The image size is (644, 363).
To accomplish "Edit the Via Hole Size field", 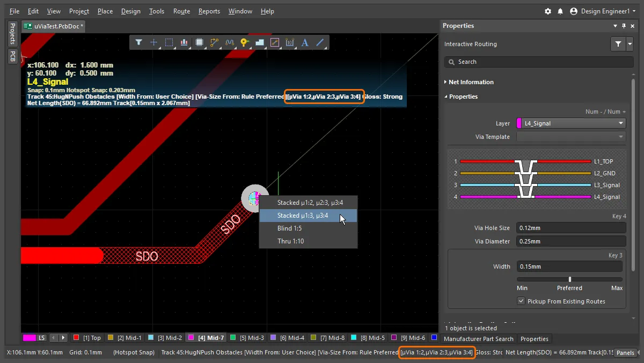I will 571,228.
